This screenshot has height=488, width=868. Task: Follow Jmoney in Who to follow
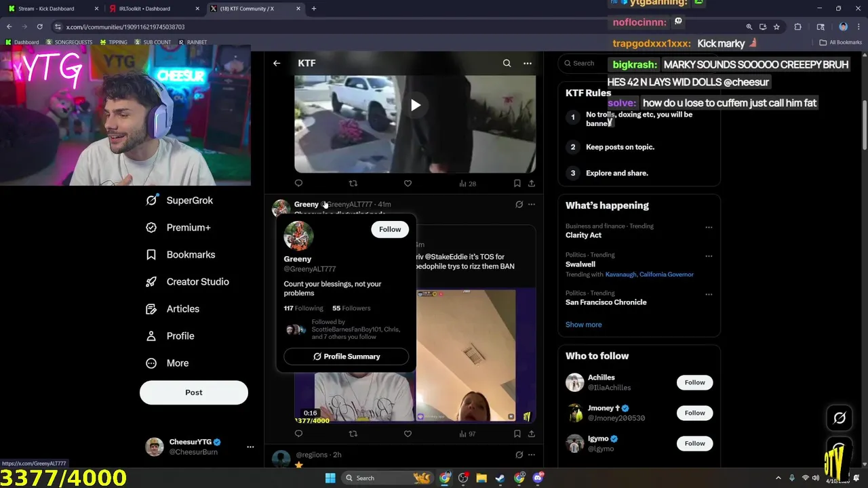(x=694, y=413)
